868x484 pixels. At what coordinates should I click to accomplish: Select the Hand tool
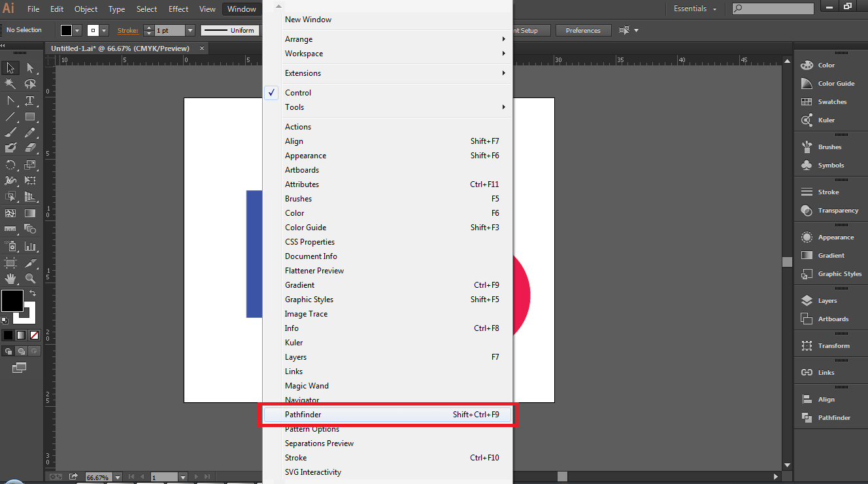pos(10,278)
